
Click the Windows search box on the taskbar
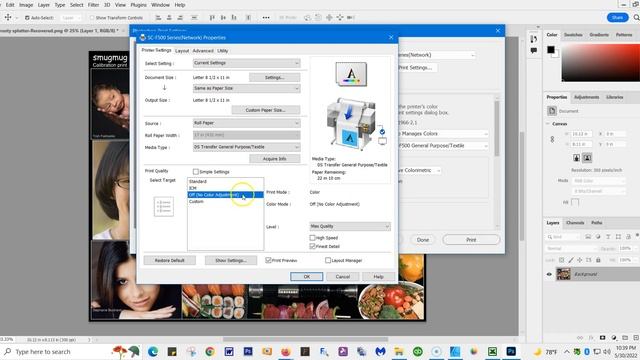tap(56, 351)
